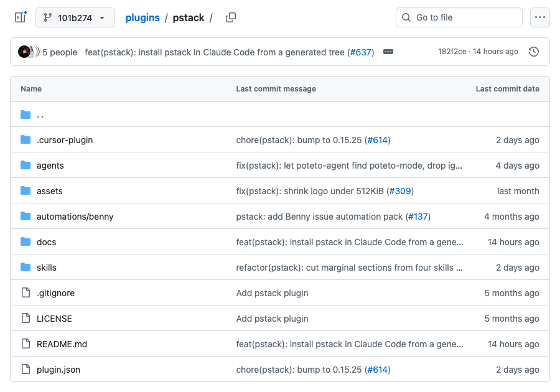Open Add pstack plugin commit for .gitignore
The width and height of the screenshot is (560, 392).
pos(272,293)
